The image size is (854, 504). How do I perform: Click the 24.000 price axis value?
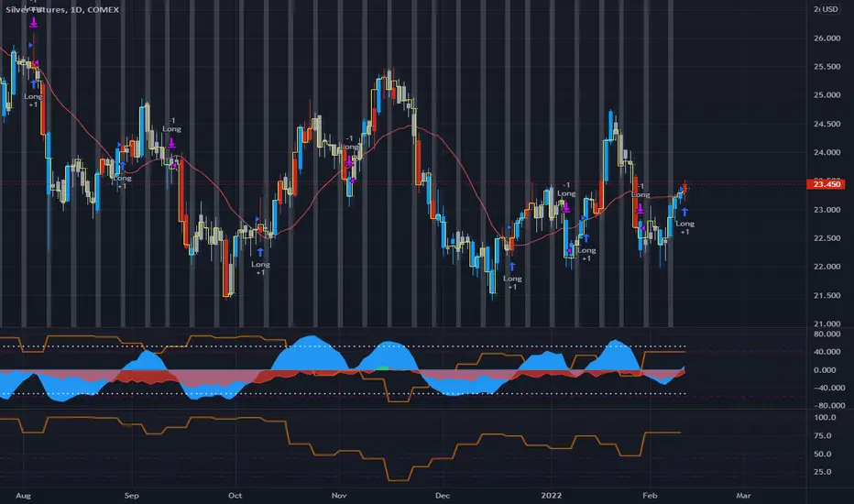[827, 152]
